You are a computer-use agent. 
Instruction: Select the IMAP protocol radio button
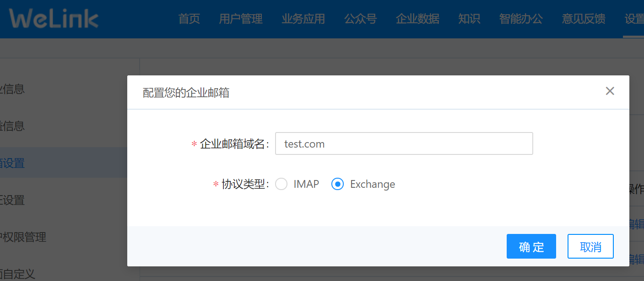281,184
